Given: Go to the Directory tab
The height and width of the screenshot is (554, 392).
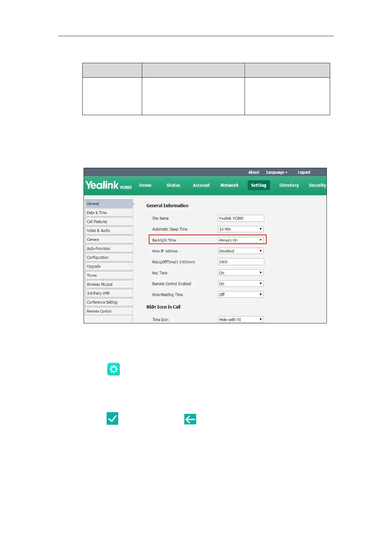Looking at the screenshot, I should (x=289, y=185).
